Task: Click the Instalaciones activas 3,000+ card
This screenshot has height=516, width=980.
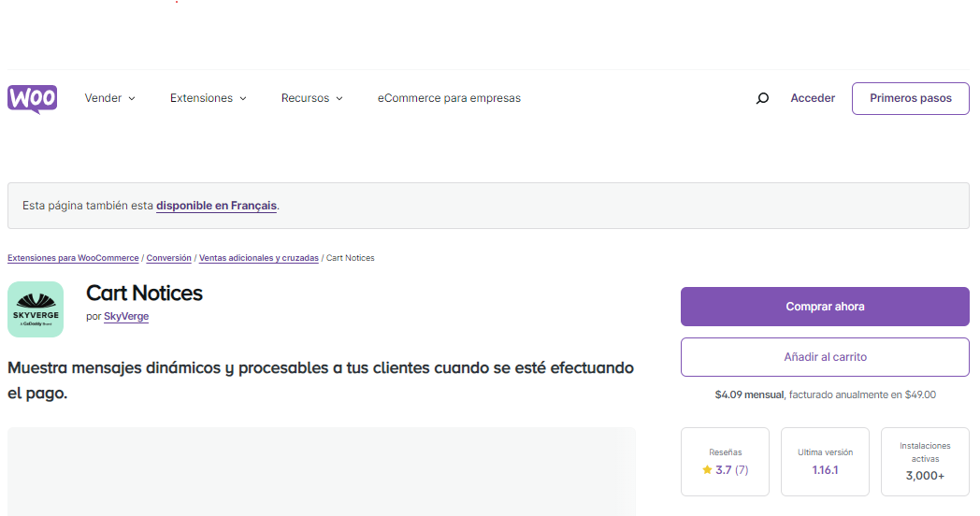Action: [925, 462]
